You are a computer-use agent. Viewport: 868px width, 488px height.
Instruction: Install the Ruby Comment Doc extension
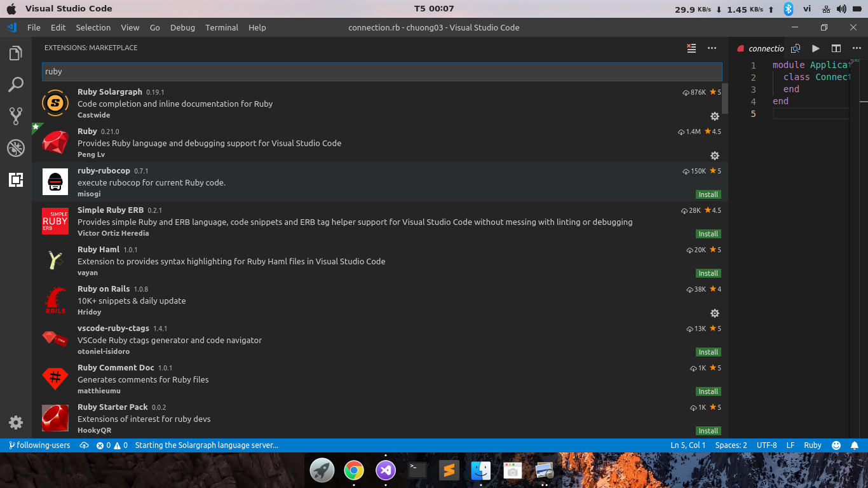point(709,391)
